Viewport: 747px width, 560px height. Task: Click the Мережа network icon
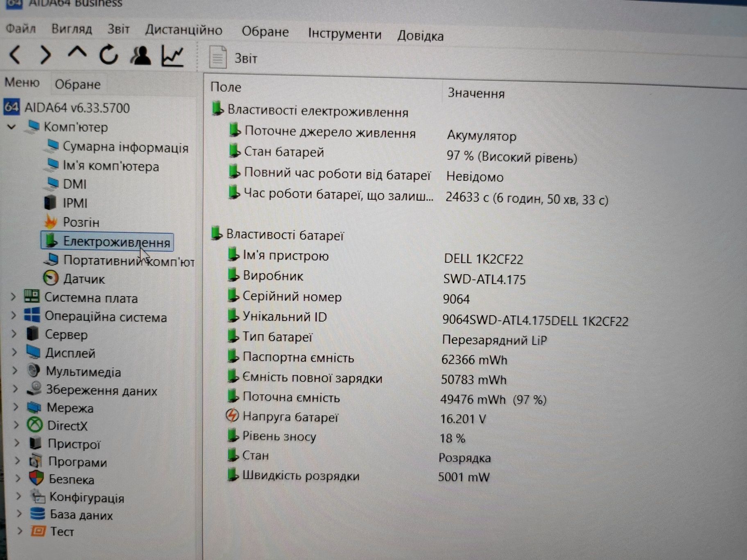click(34, 407)
